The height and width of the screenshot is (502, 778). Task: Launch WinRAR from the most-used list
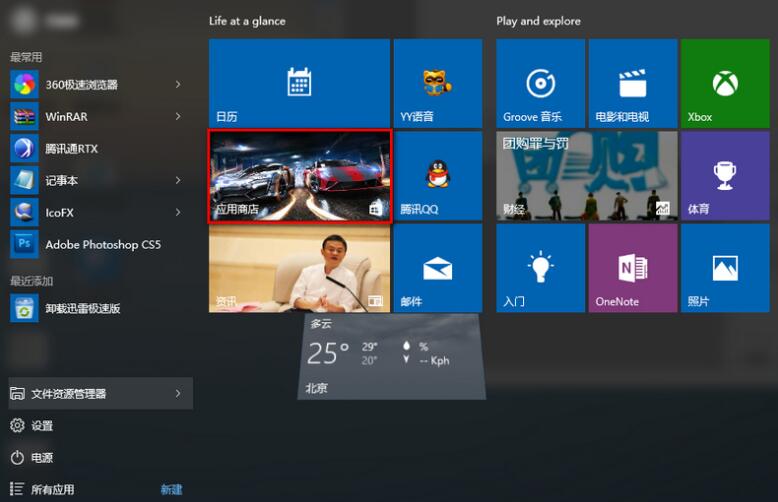pyautogui.click(x=97, y=117)
